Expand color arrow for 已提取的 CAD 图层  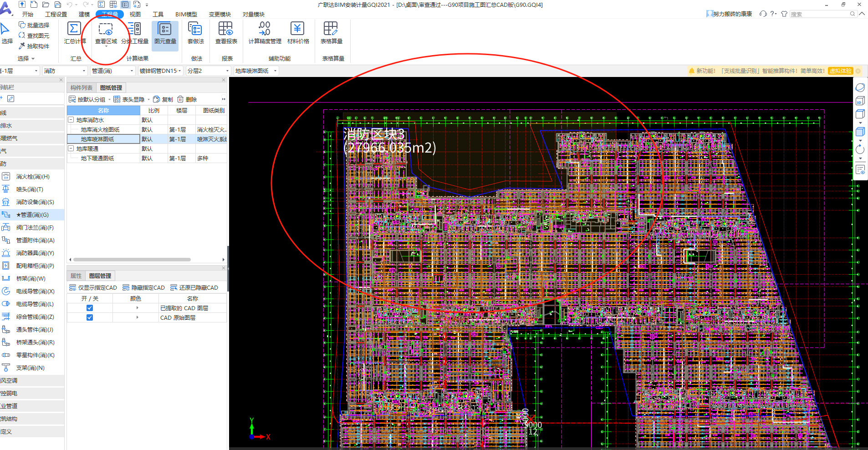tap(137, 308)
